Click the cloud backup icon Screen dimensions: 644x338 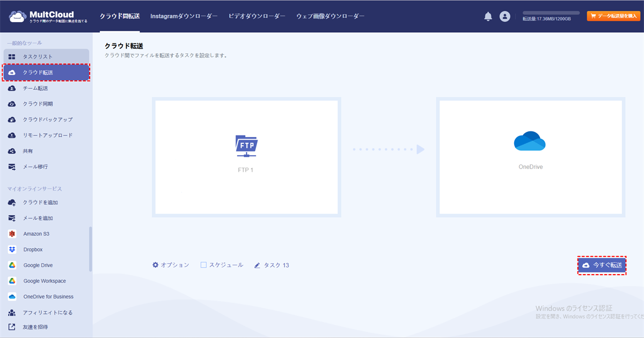pyautogui.click(x=12, y=119)
